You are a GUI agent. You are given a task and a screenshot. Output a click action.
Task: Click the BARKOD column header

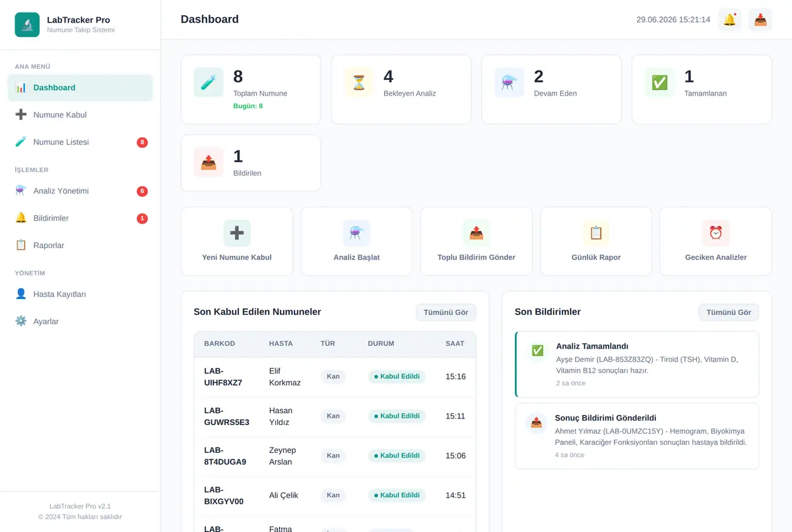pyautogui.click(x=220, y=344)
